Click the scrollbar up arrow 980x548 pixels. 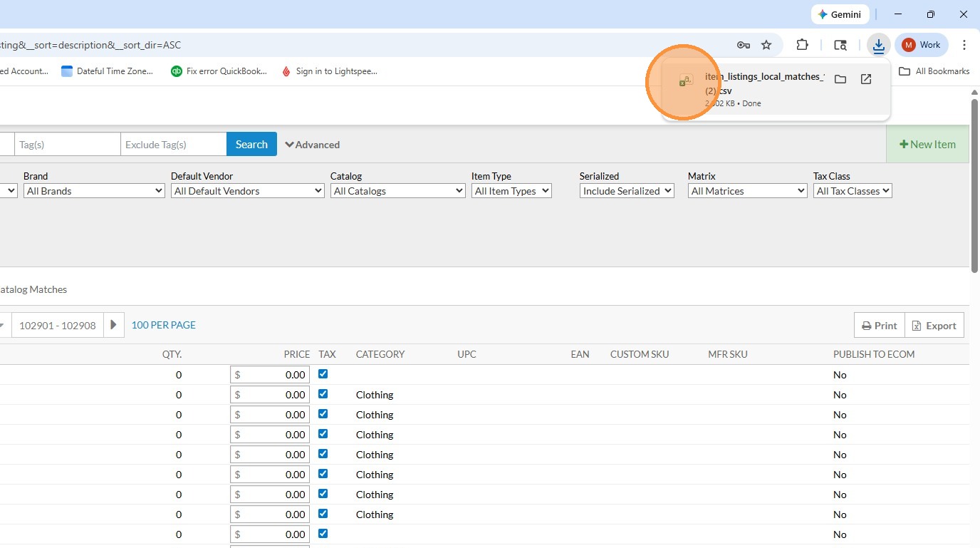coord(974,93)
